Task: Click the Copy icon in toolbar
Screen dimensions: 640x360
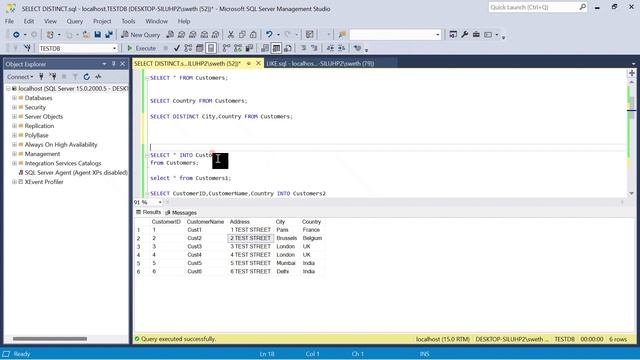Action: 242,35
